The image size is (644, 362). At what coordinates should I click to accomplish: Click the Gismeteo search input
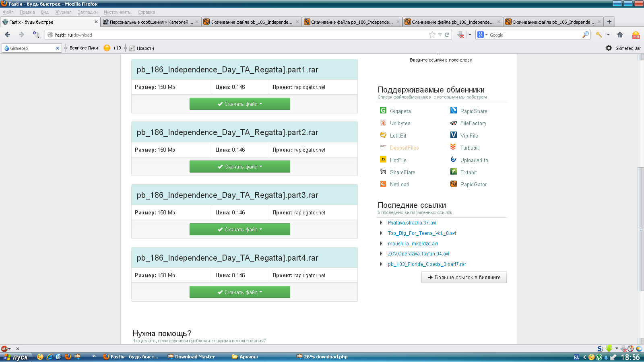click(31, 48)
